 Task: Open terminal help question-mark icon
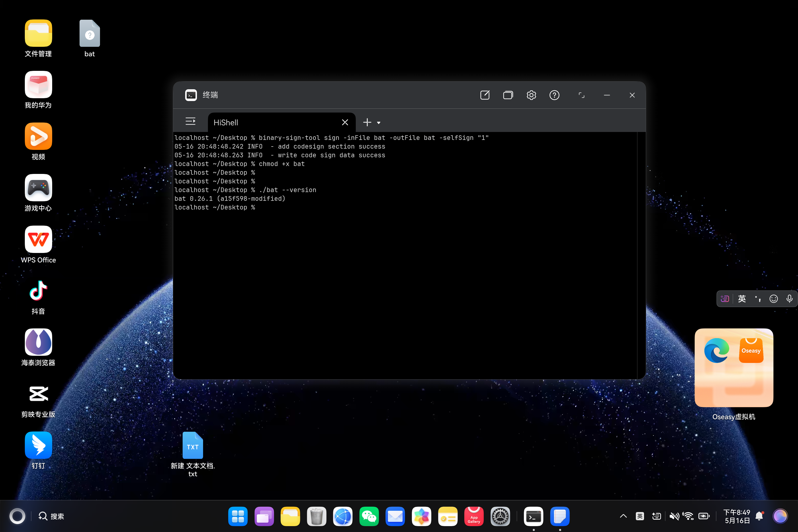tap(555, 95)
